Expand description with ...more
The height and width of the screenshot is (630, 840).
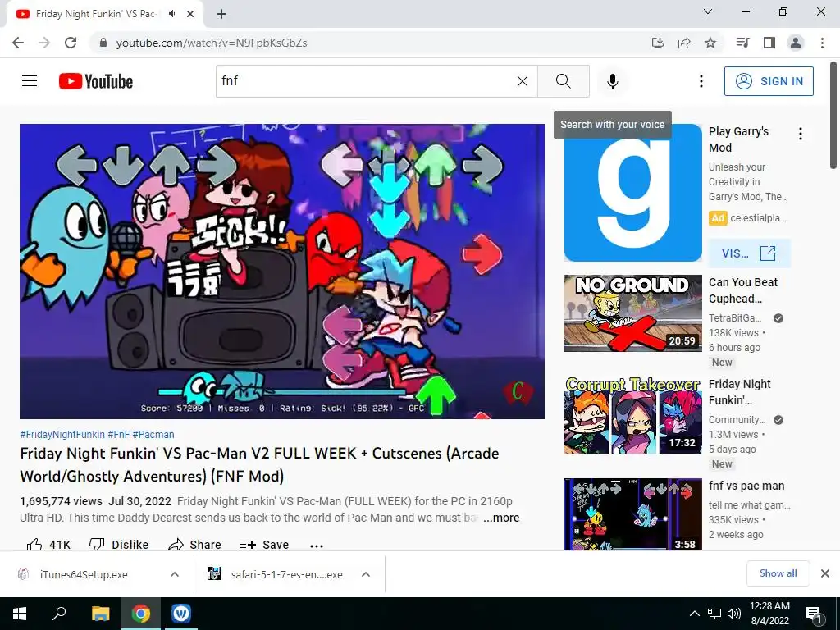[501, 518]
